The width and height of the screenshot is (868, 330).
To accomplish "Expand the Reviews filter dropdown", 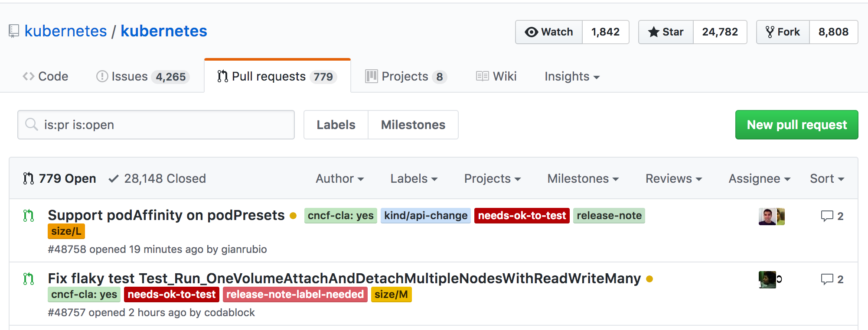I will (674, 178).
